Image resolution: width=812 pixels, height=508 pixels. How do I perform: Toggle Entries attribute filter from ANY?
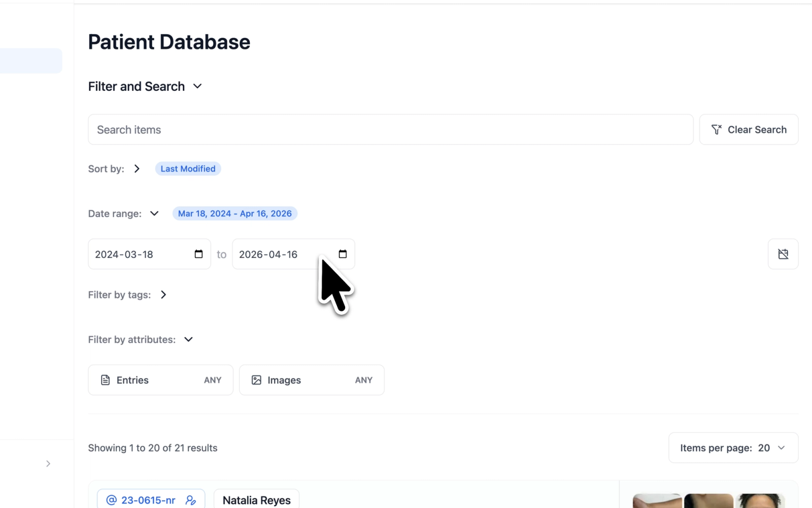(x=160, y=380)
